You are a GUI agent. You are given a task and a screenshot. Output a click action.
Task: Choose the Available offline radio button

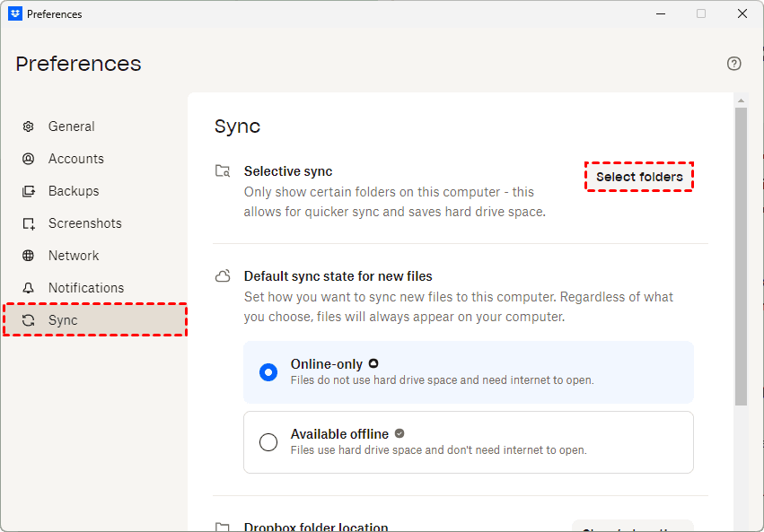pos(268,441)
